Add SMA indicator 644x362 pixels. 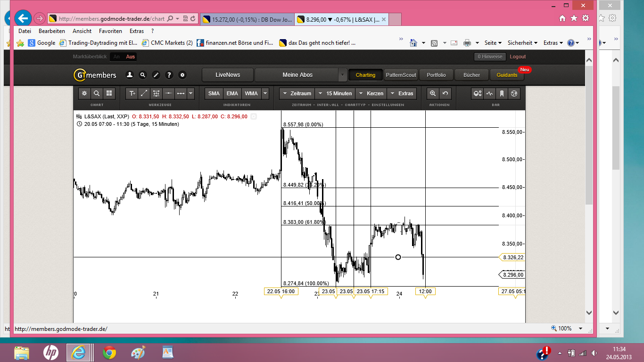click(x=214, y=93)
